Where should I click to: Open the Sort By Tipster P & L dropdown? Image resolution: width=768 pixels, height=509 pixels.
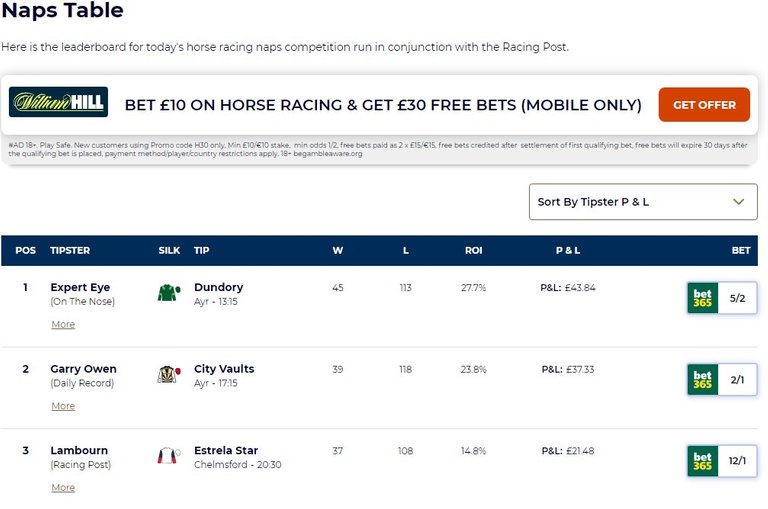pyautogui.click(x=643, y=202)
